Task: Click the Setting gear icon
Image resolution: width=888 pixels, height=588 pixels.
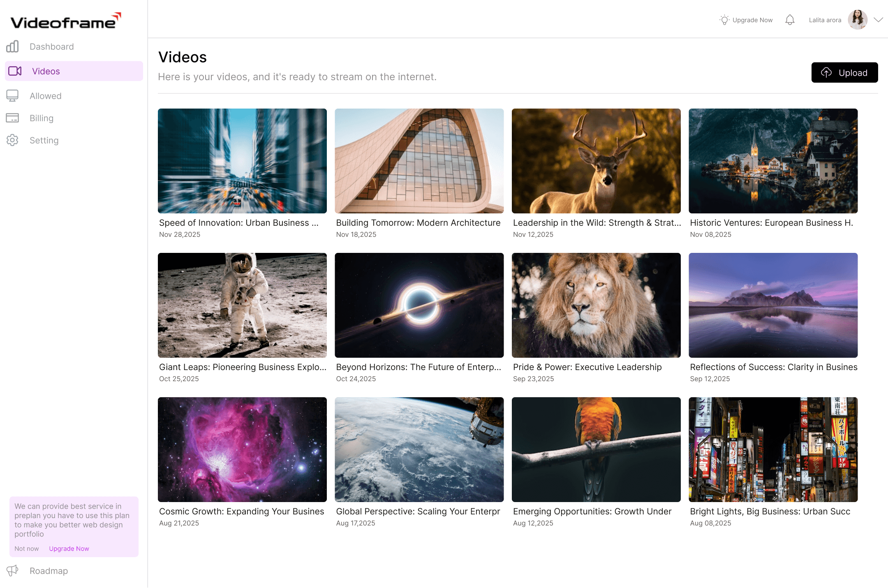Action: coord(12,140)
